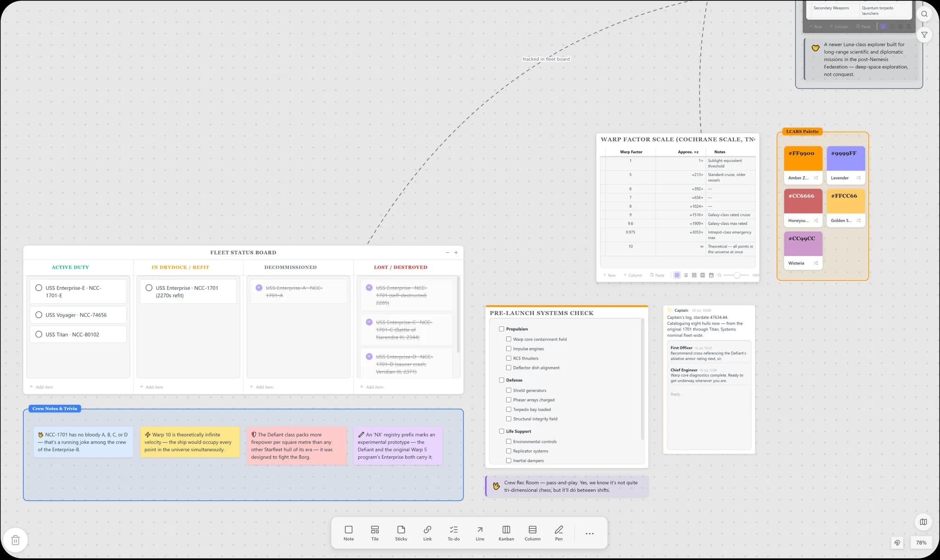Open the canvas search magnifier
940x560 pixels.
click(x=924, y=14)
